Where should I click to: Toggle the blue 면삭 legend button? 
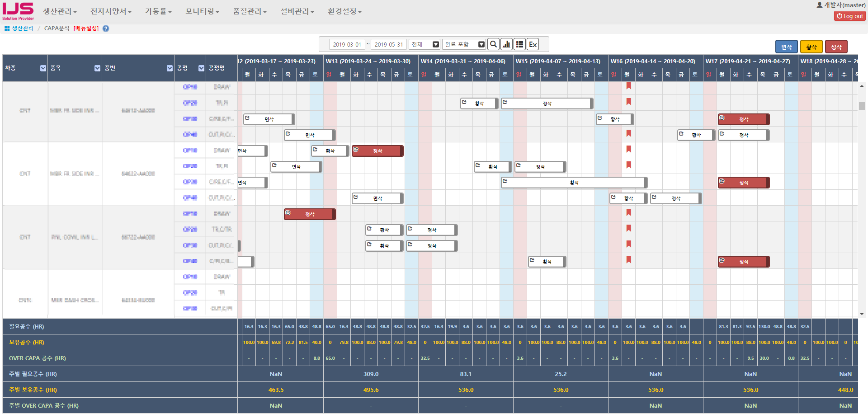tap(786, 47)
